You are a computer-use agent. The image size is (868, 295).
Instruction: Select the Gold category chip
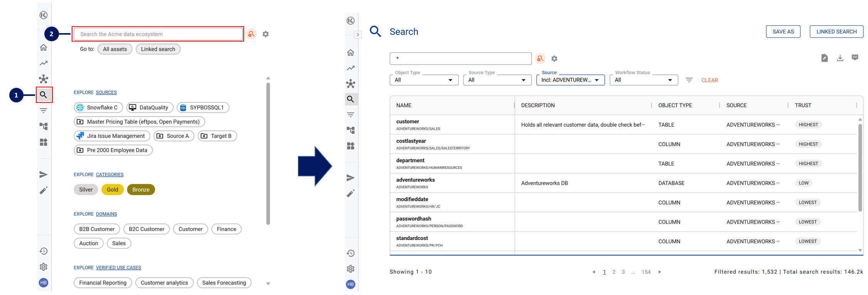tap(113, 189)
